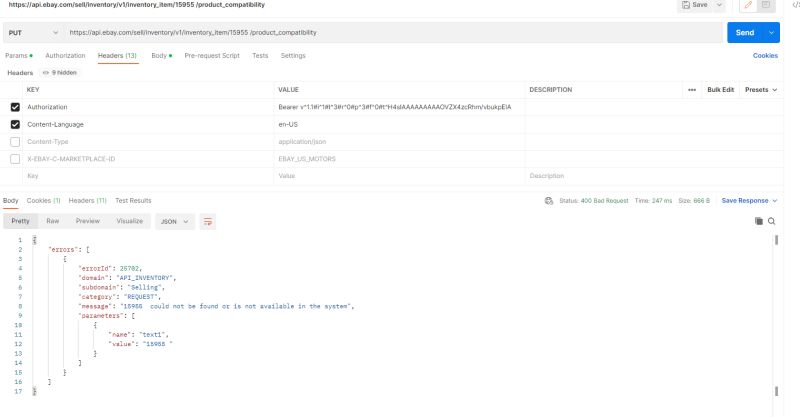Open the Pre-request Script tab

[212, 56]
